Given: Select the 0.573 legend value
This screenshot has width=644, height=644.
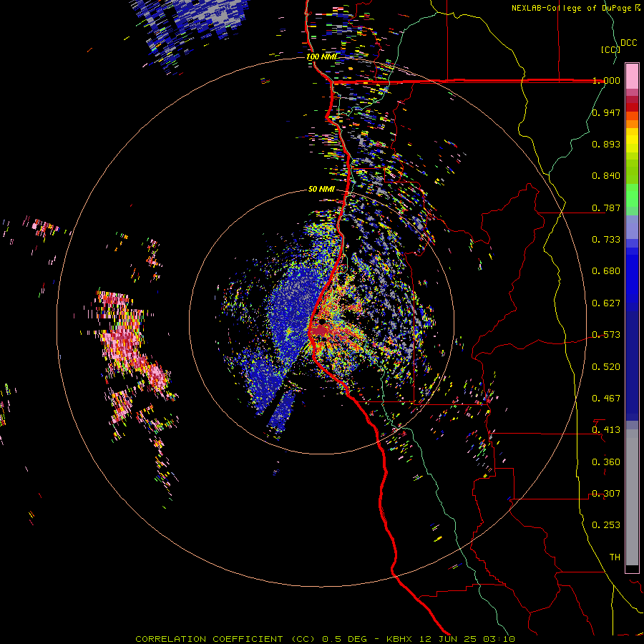Looking at the screenshot, I should click(606, 335).
